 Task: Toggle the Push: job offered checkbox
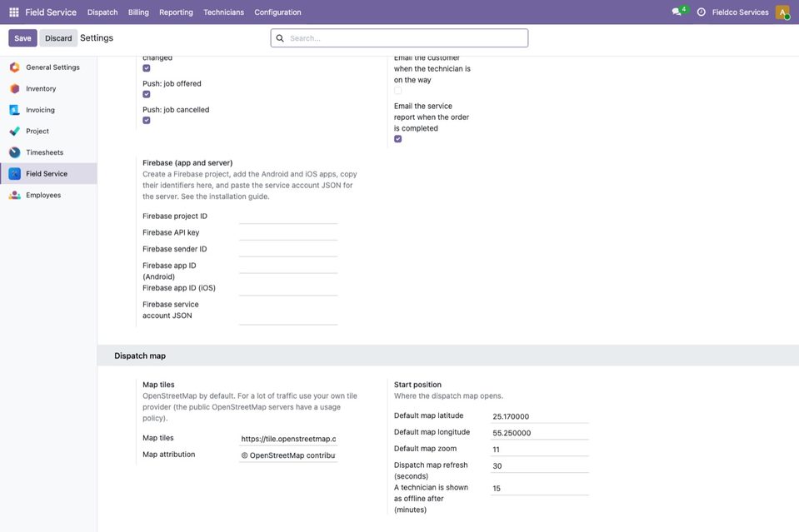147,94
